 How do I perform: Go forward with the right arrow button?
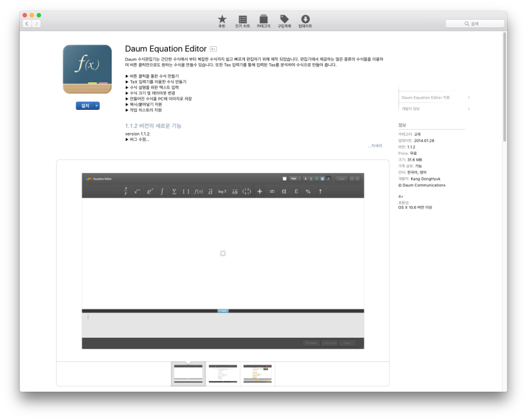[36, 24]
